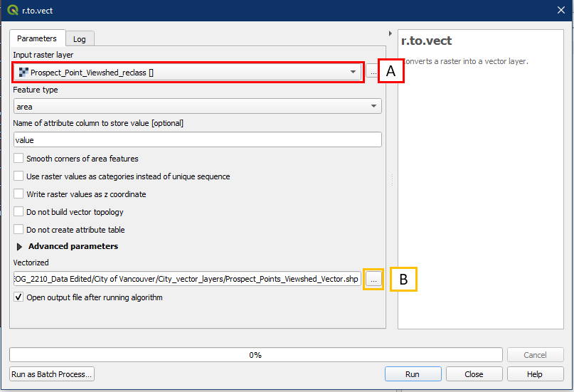The height and width of the screenshot is (392, 574).
Task: Click the attribute column name field
Action: click(197, 140)
